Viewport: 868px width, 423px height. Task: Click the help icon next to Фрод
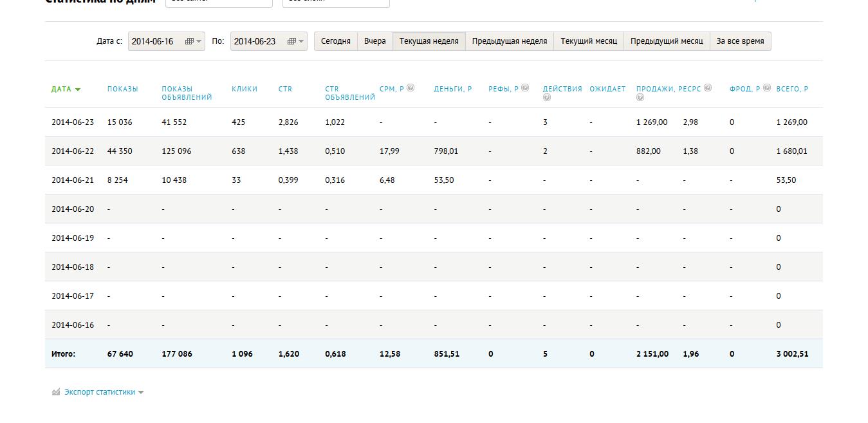click(x=767, y=88)
